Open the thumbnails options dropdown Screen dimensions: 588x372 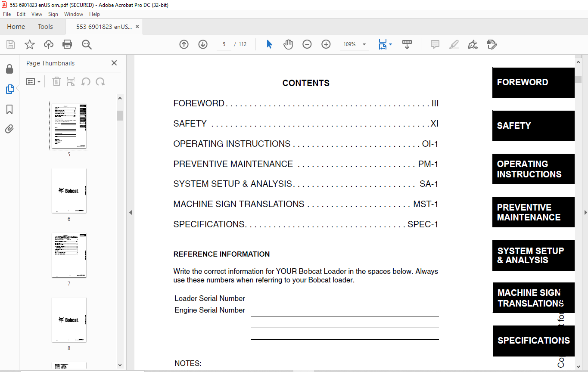(34, 81)
